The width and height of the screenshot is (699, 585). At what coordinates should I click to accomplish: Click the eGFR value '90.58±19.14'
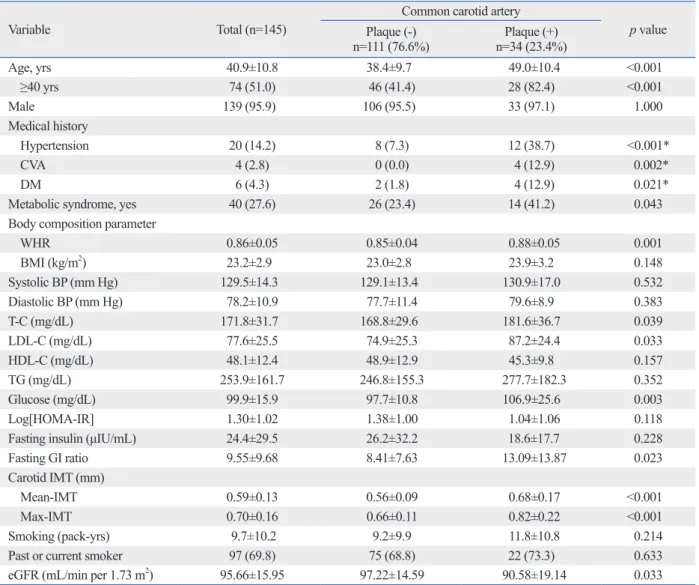coord(535,575)
